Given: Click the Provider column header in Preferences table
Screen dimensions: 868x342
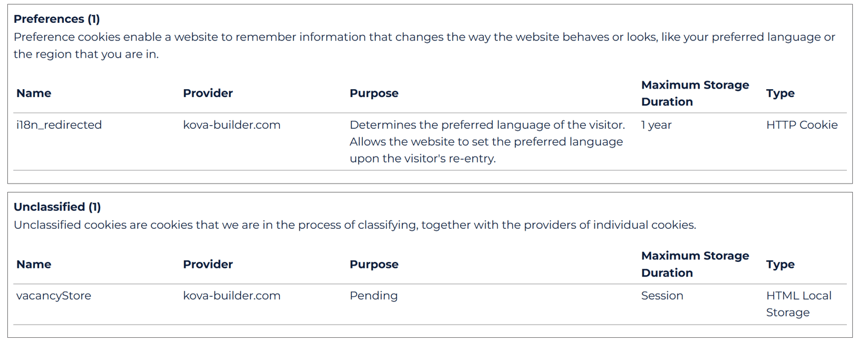Looking at the screenshot, I should tap(208, 93).
